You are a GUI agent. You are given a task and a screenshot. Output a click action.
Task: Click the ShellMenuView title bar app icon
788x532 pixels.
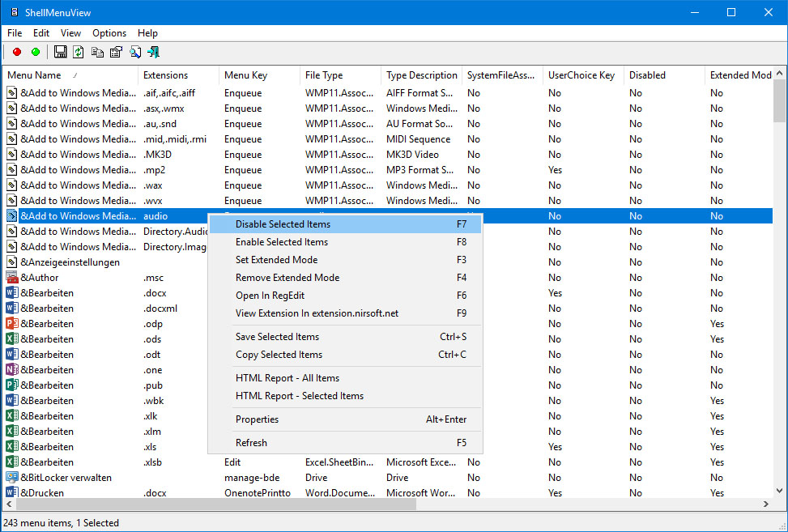point(15,12)
